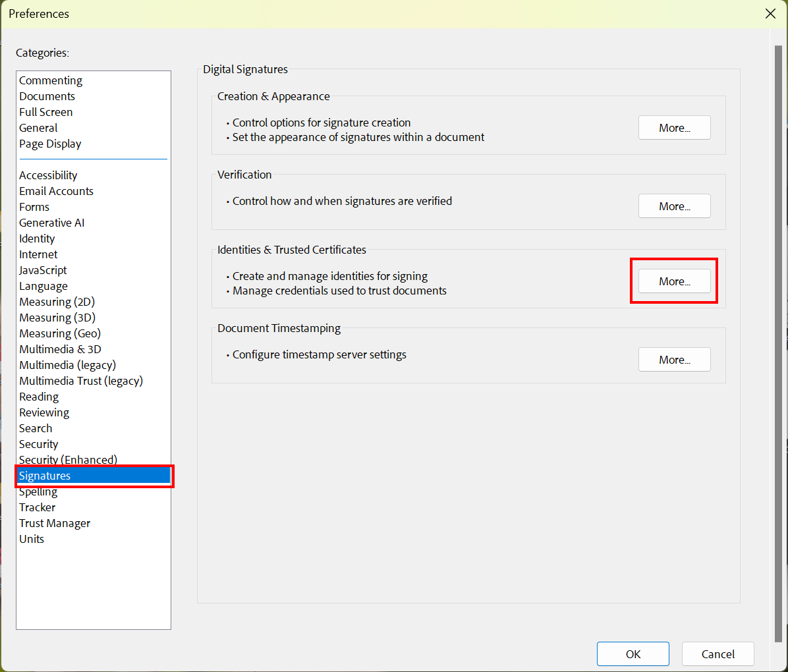Screen dimensions: 788x672
Task: Open Email Accounts preferences
Action: [56, 190]
